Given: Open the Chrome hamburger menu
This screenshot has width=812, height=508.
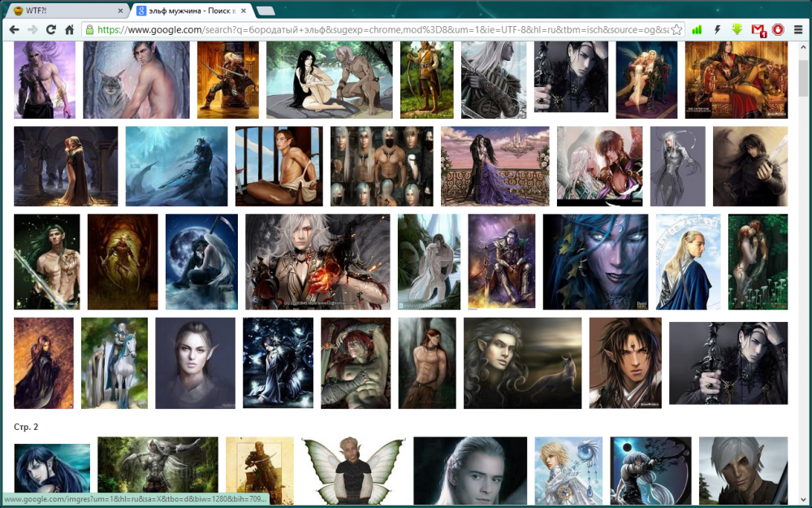Looking at the screenshot, I should [798, 30].
